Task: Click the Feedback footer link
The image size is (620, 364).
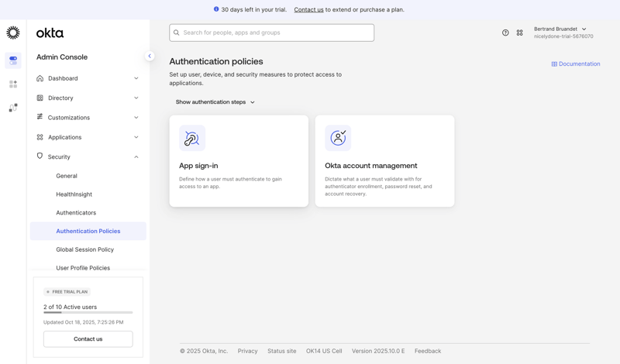Action: point(428,351)
